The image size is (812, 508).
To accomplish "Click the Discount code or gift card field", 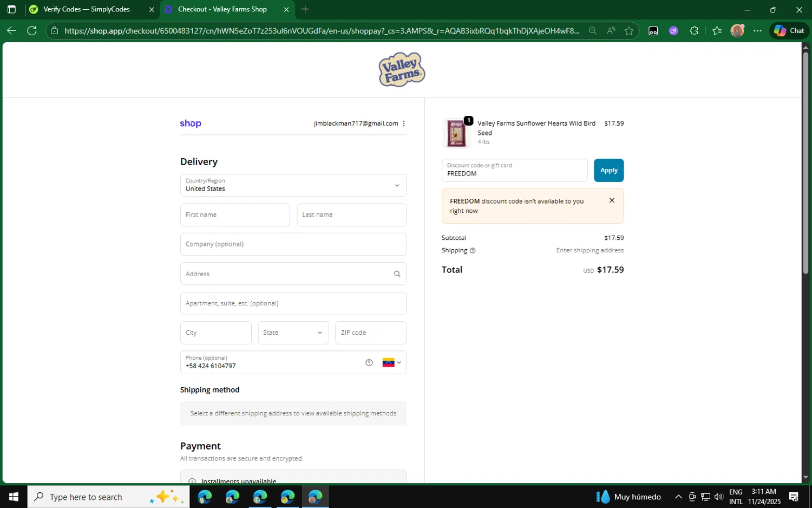I will pyautogui.click(x=514, y=170).
